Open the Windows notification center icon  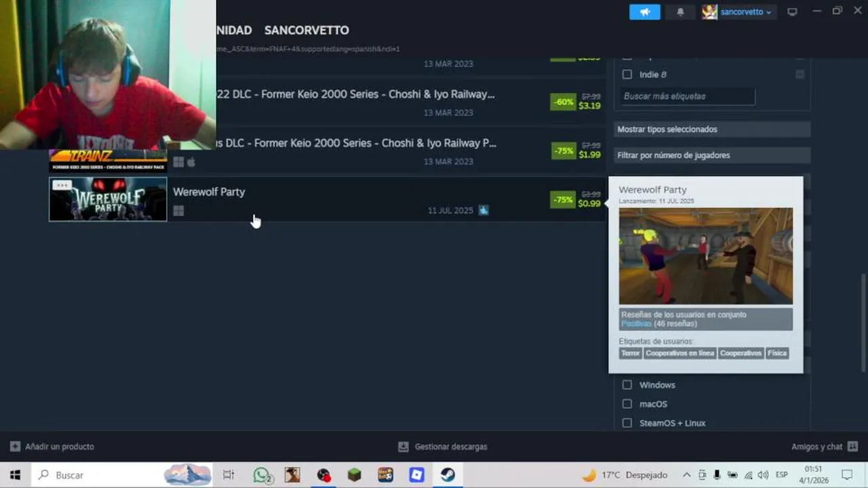(847, 475)
